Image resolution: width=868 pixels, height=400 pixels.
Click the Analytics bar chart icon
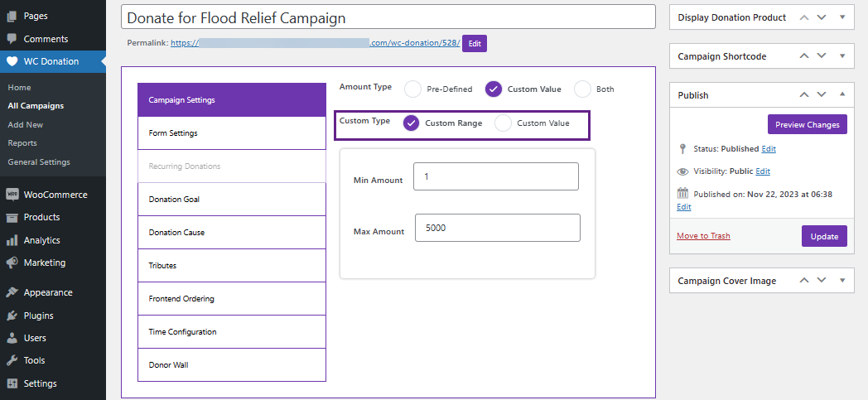point(12,241)
